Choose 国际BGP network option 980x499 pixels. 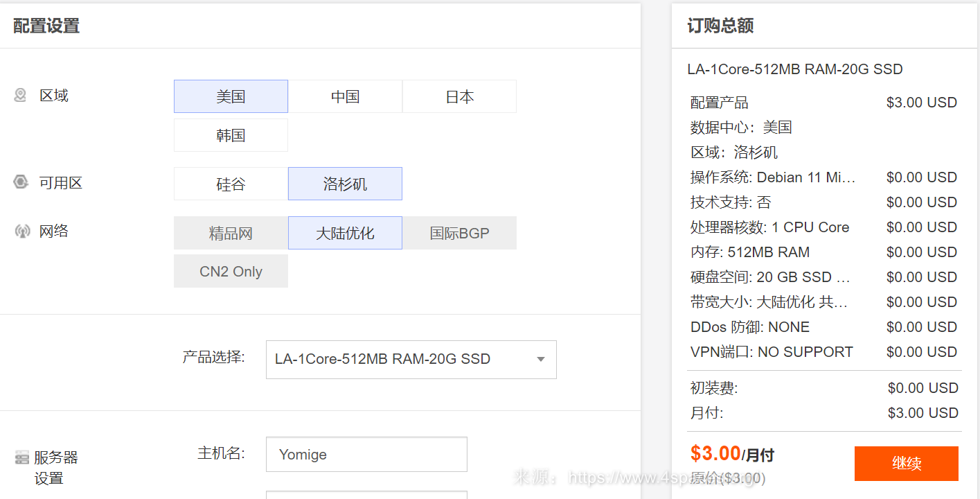click(x=459, y=233)
